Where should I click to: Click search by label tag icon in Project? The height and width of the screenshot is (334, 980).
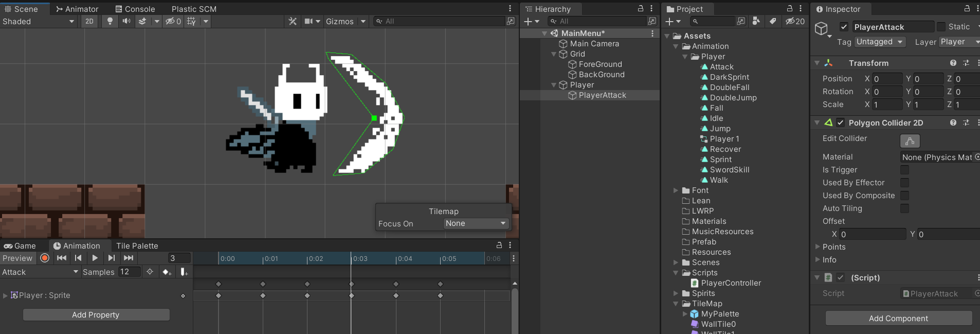pyautogui.click(x=773, y=21)
